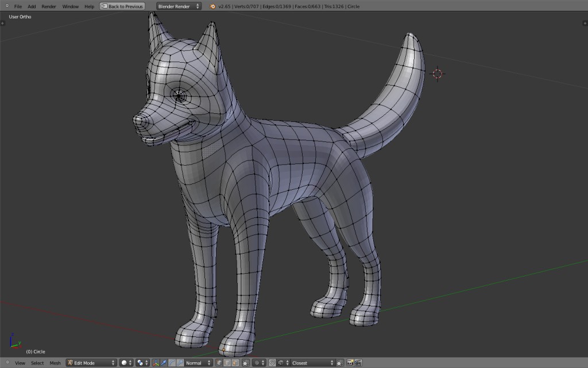Viewport: 588px width, 368px height.
Task: Enable the scale manipulator icon
Action: point(180,363)
